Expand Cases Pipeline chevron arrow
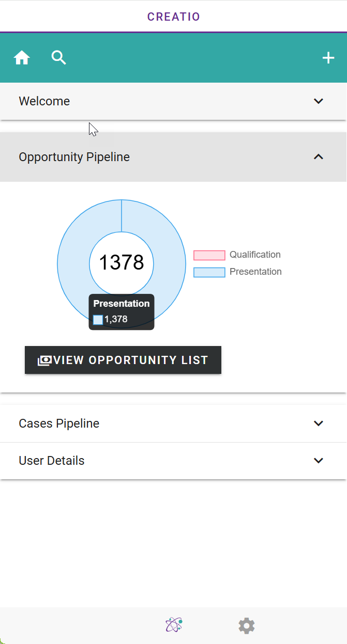The width and height of the screenshot is (347, 644). coord(319,423)
